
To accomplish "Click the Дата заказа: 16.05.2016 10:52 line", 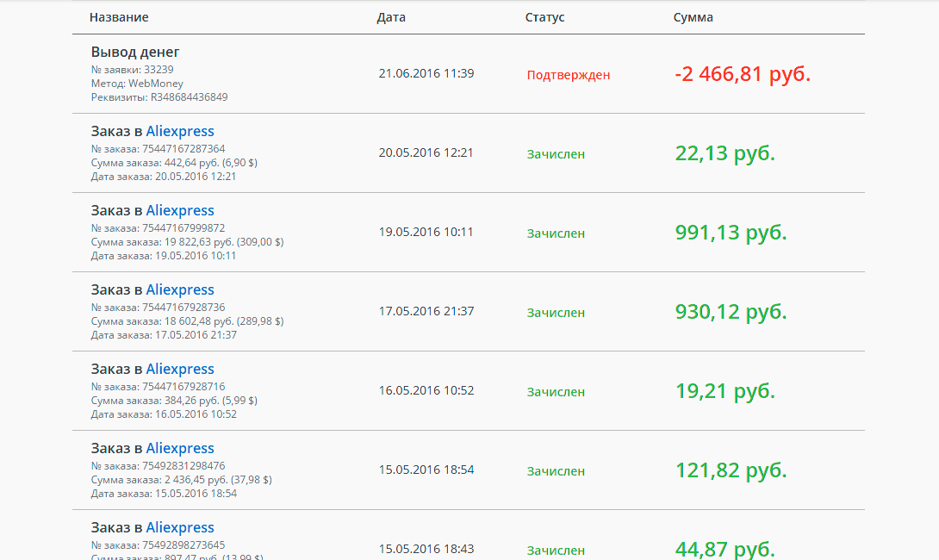I will pos(164,414).
